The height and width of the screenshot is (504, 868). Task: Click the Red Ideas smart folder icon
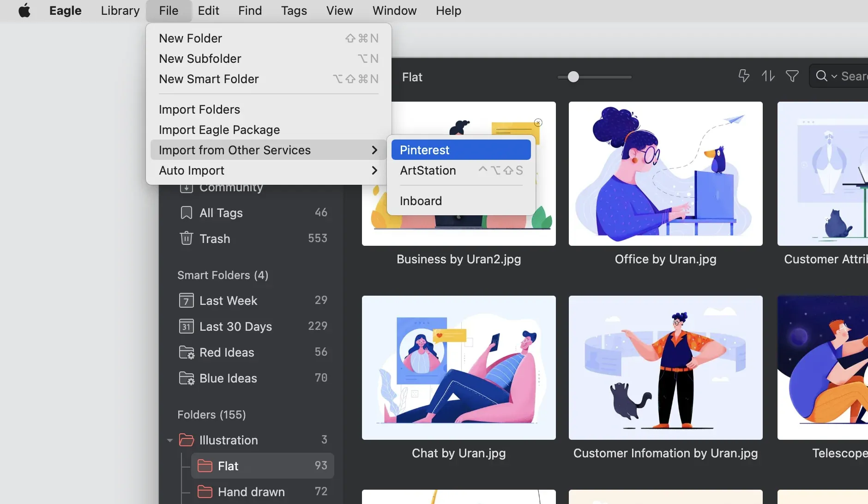[187, 352]
